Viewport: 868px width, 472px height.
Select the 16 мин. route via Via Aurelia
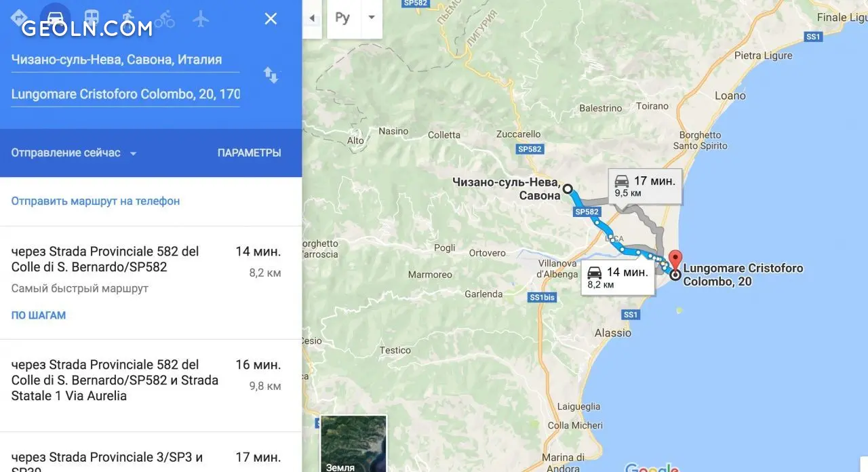[x=151, y=385]
